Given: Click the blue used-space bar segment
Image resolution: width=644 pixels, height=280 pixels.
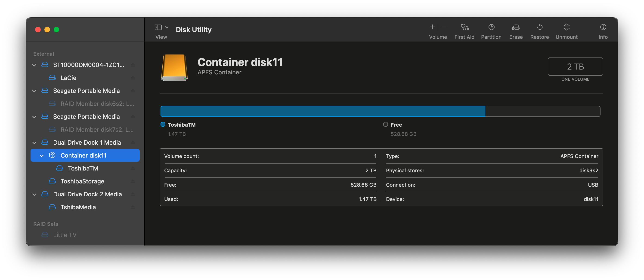Looking at the screenshot, I should (x=322, y=111).
